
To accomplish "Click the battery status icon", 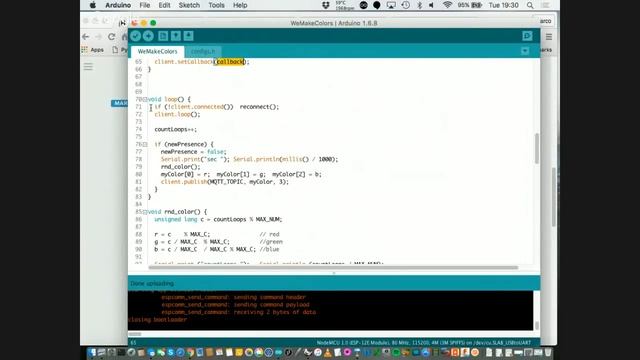I will (476, 5).
